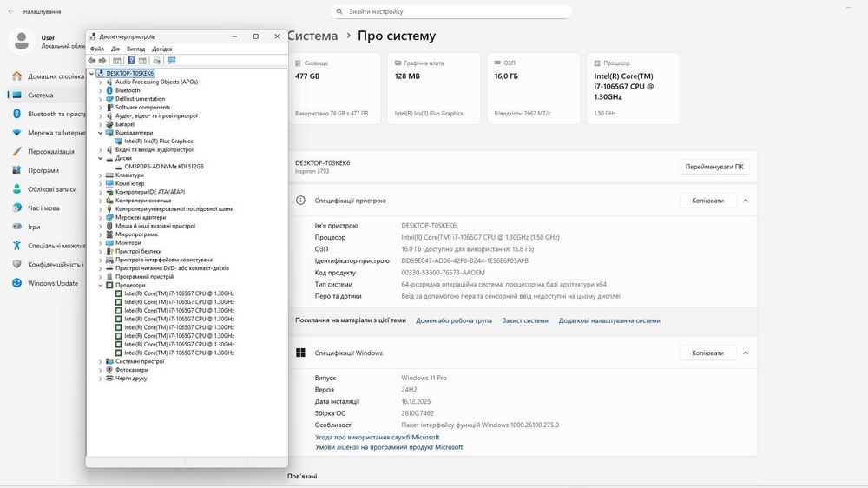This screenshot has height=488, width=868.
Task: Click the drive icon beside OM3PDP3-AD NVMe
Action: (118, 167)
